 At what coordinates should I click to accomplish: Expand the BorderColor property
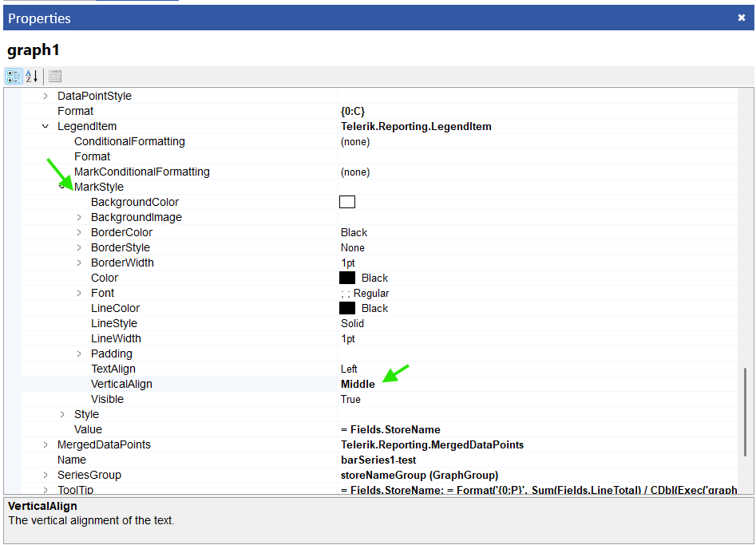(79, 232)
